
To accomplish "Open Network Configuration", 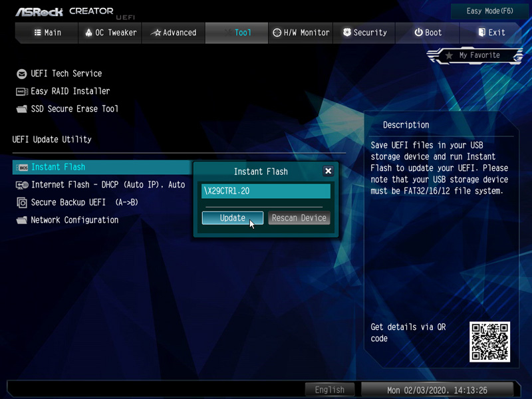I will pos(74,220).
